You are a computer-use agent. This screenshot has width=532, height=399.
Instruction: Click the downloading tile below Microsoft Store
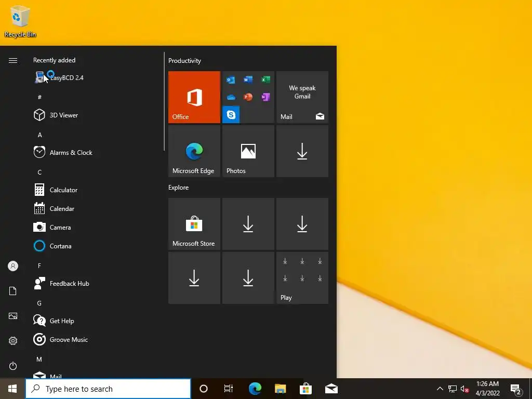194,278
